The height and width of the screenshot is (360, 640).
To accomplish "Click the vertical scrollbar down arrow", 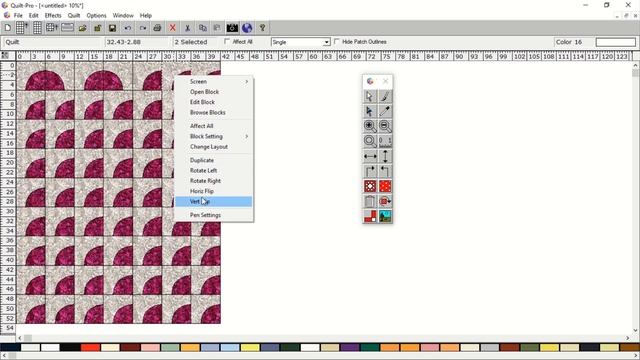I will [636, 331].
